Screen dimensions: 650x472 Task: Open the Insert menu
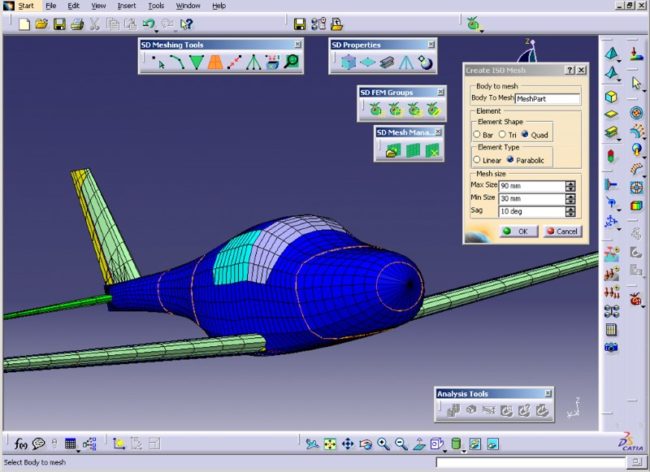coord(127,5)
